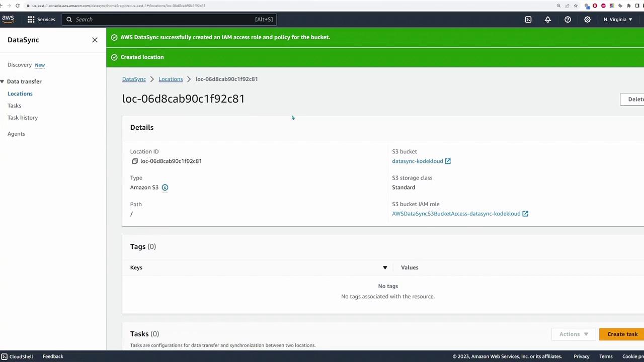Click the Create task button
The image size is (644, 362).
click(x=622, y=334)
